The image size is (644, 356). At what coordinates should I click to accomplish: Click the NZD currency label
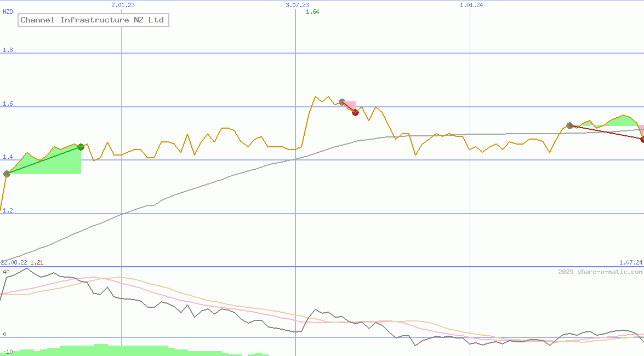8,12
